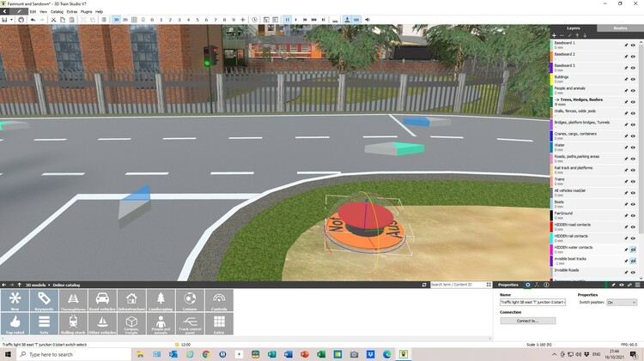
Task: Open the Landscaping catalog category
Action: 161,300
